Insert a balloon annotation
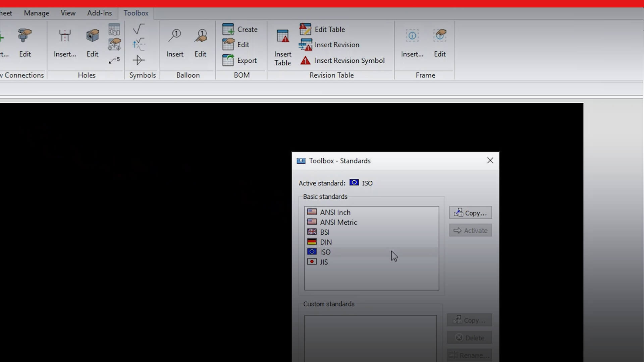Screen dimensions: 644x362 pos(175,43)
